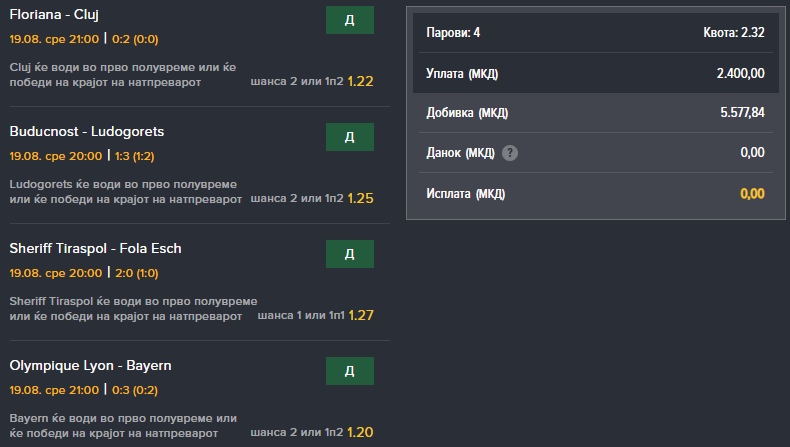Click the stake amount 2.400,00 field
Image resolution: width=790 pixels, height=447 pixels.
pyautogui.click(x=740, y=73)
